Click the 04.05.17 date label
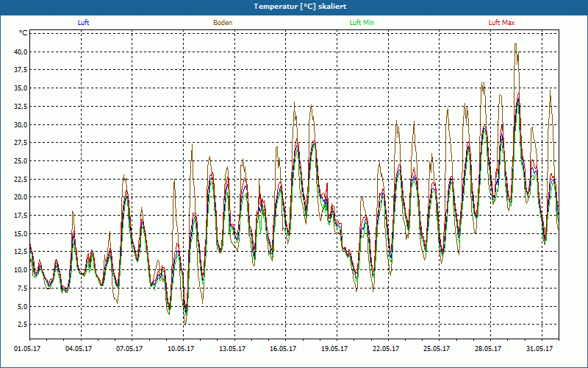588x368 pixels. coord(79,349)
